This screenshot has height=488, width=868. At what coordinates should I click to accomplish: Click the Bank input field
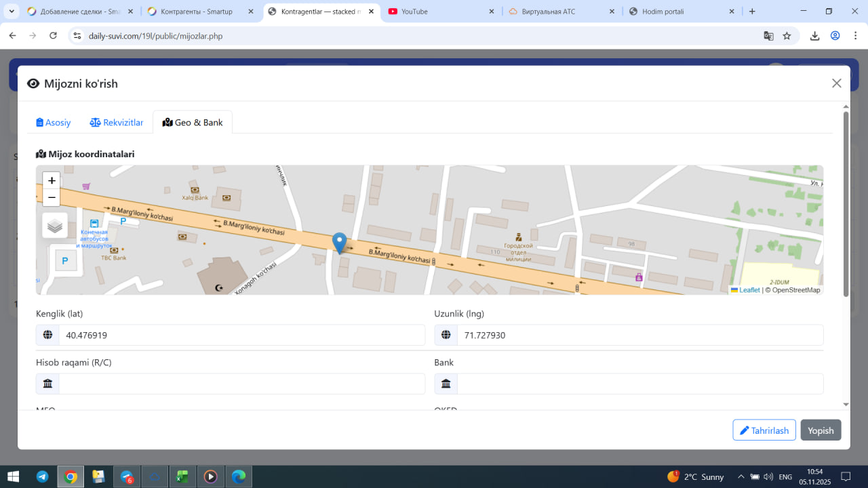[x=640, y=384]
